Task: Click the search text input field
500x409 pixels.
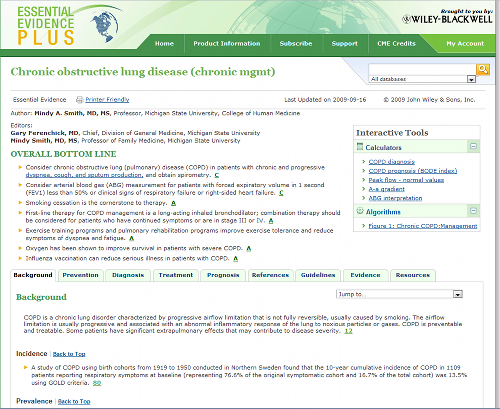Action: tap(422, 70)
